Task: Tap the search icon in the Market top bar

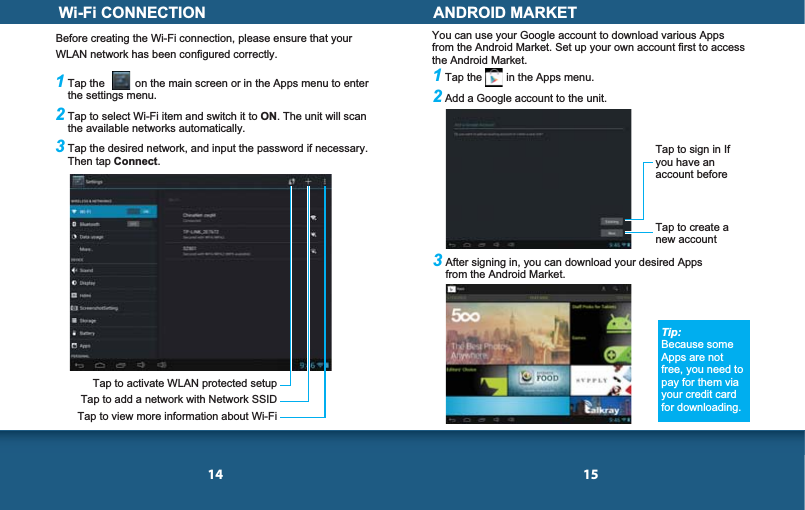Action: 615,289
